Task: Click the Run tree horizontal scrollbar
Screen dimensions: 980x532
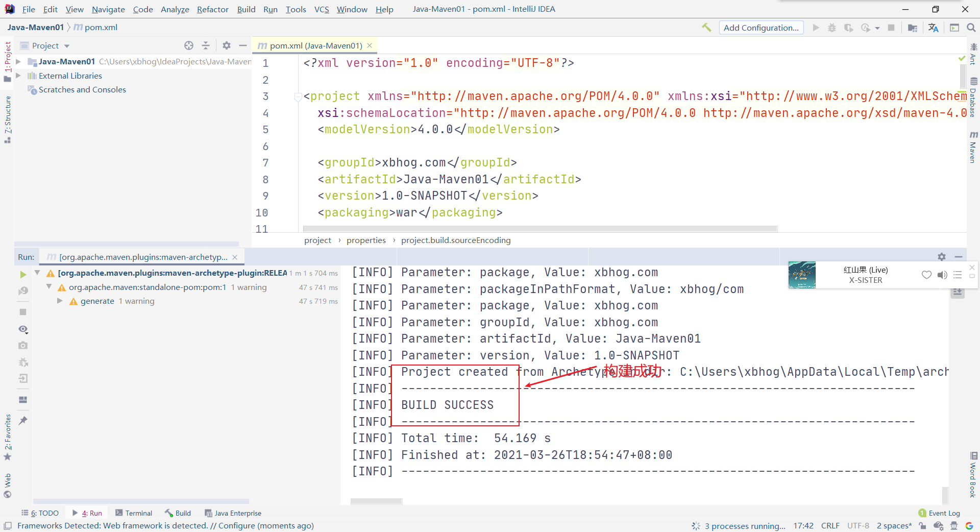Action: 141,501
